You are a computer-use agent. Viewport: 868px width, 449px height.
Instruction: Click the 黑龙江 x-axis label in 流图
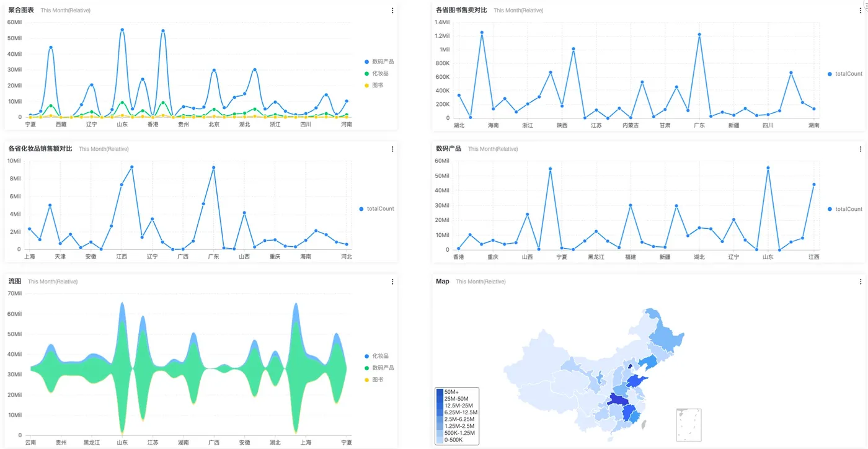[x=92, y=443]
